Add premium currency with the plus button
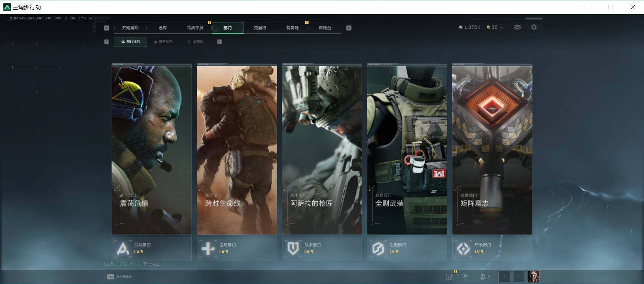The height and width of the screenshot is (284, 644). pos(501,27)
